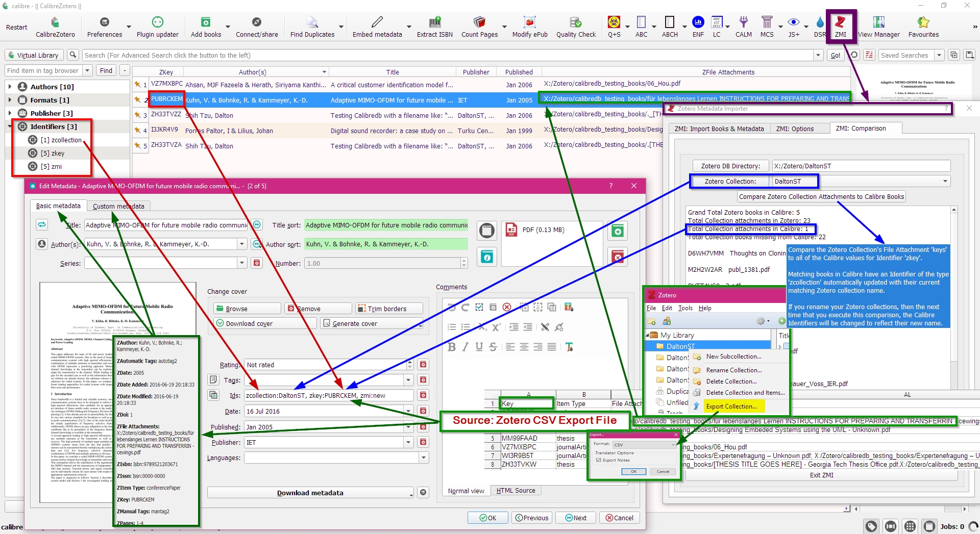Click the Q+S toolbar icon

coord(614,27)
